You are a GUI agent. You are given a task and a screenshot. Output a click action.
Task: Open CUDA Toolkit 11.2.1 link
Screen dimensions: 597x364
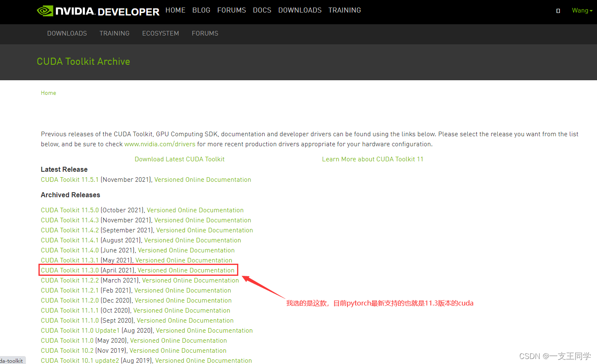tap(70, 290)
